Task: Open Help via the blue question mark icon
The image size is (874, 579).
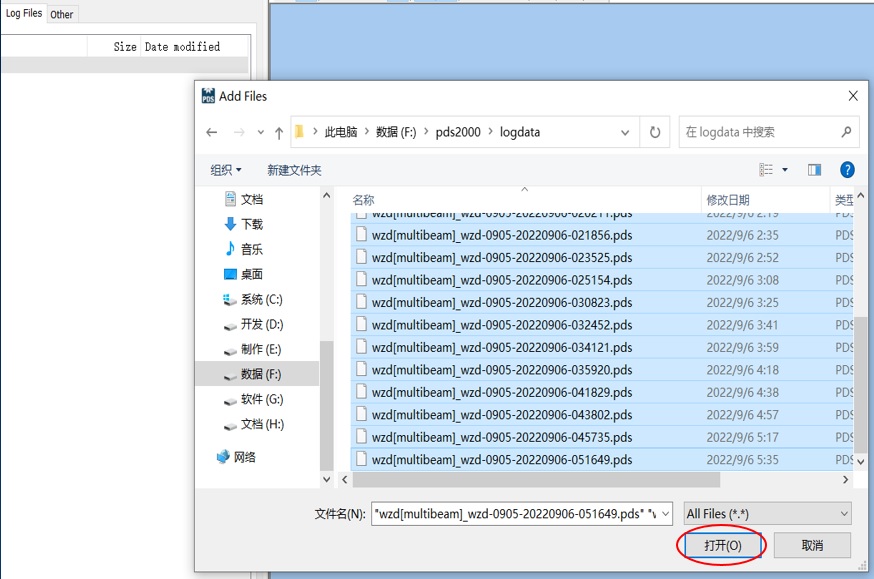Action: [x=847, y=169]
